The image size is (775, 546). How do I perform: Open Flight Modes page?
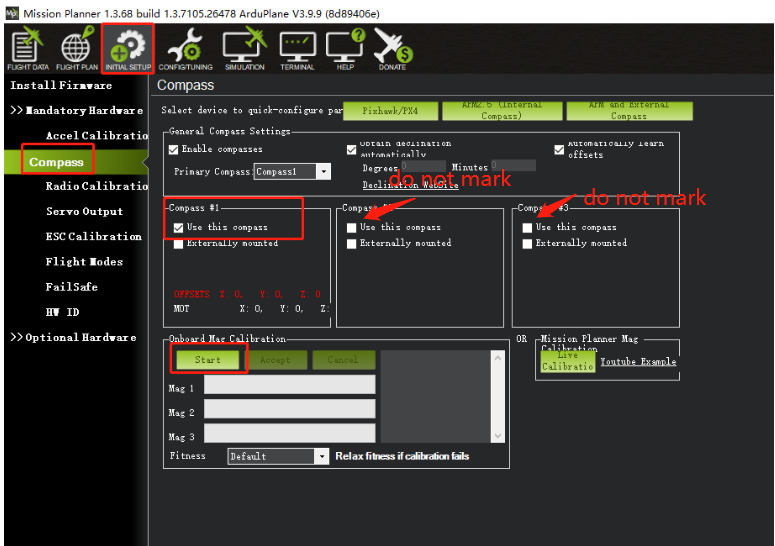(84, 261)
